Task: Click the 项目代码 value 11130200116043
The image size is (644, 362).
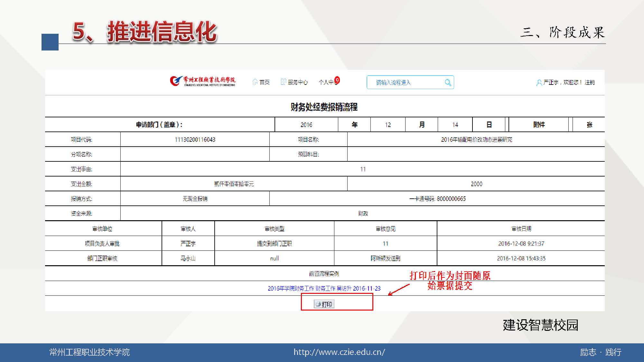Action: pos(195,140)
